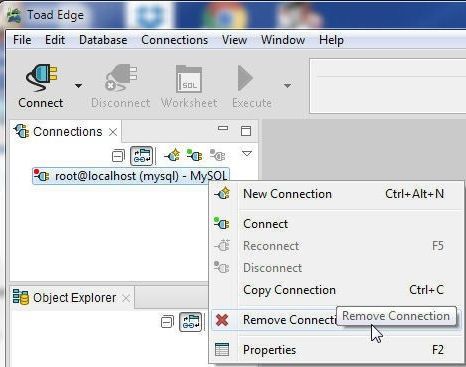Click green Connect icon in Connections toolbar
Image resolution: width=466 pixels, height=367 pixels.
point(194,155)
